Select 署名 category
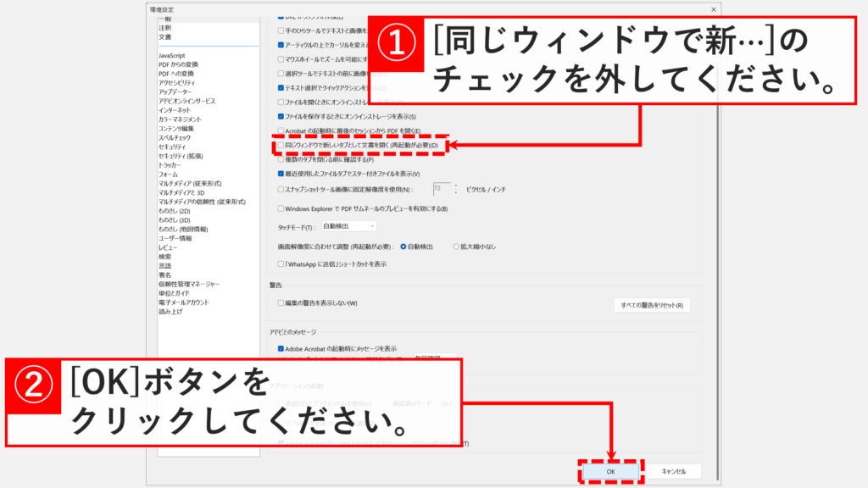 coord(165,275)
